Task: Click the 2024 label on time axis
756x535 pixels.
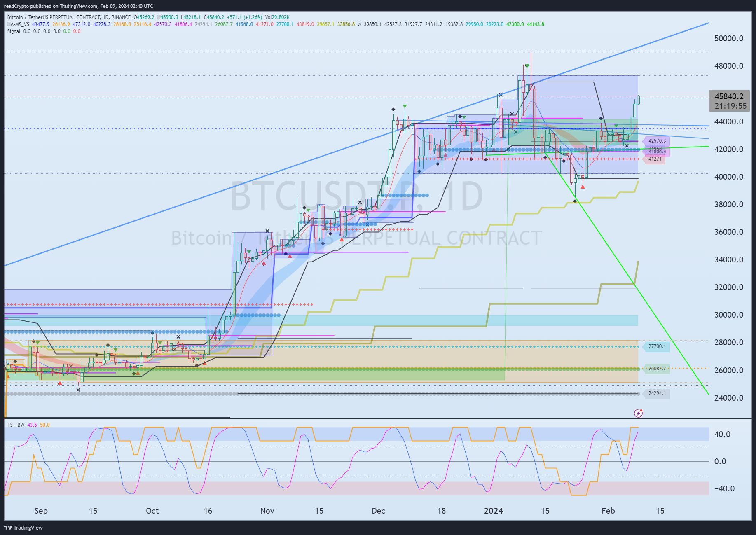Action: click(494, 511)
